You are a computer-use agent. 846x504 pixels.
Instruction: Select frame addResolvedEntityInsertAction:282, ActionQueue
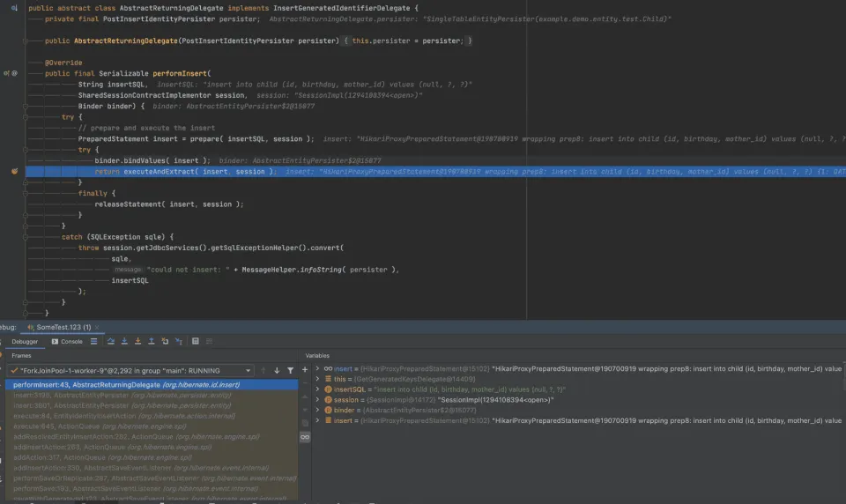[x=152, y=436]
